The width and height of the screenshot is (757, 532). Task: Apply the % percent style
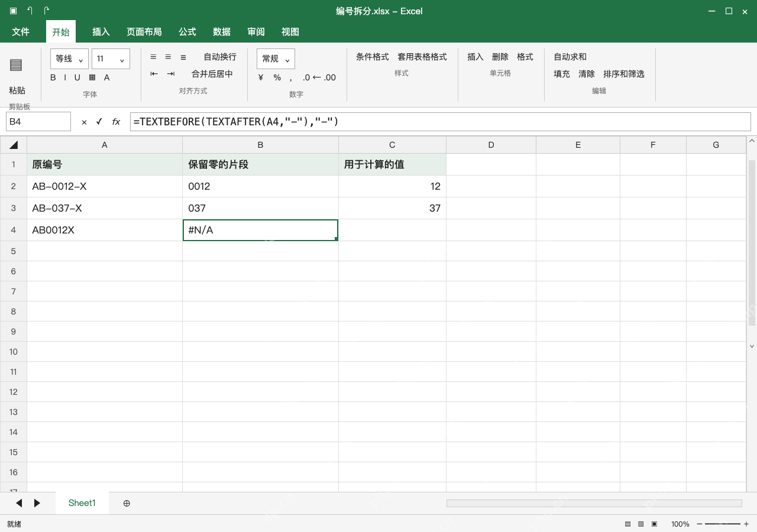pos(277,77)
